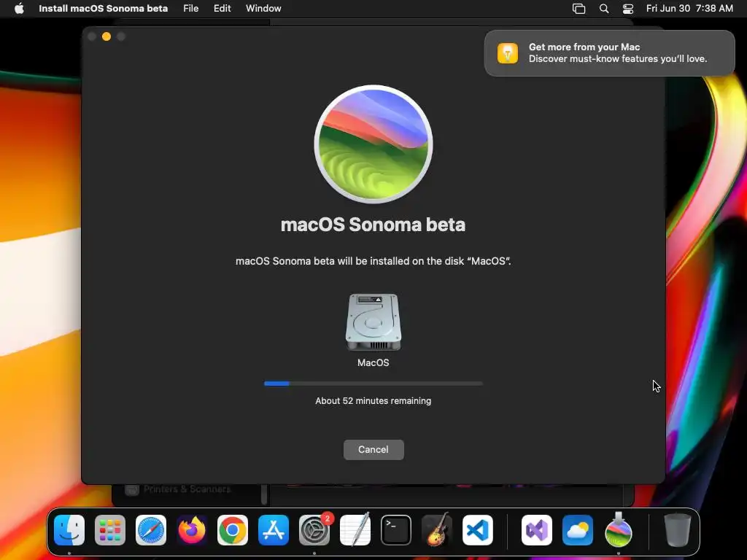Screen dimensions: 747x560
Task: Open the Trash from the dock
Action: click(x=678, y=529)
